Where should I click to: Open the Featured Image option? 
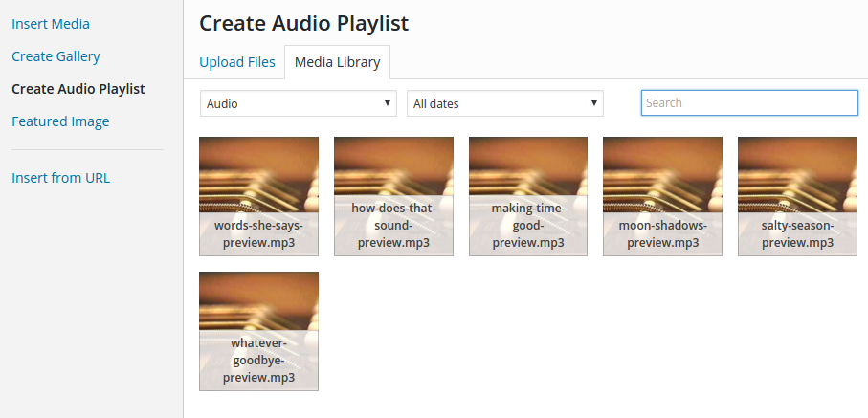tap(60, 121)
